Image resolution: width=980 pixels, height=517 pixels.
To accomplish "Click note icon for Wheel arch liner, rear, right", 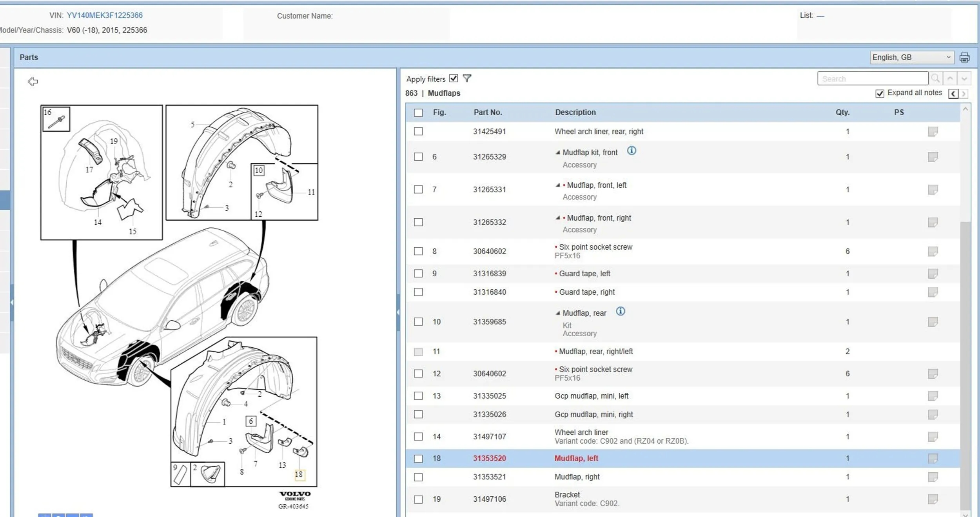I will pyautogui.click(x=933, y=131).
